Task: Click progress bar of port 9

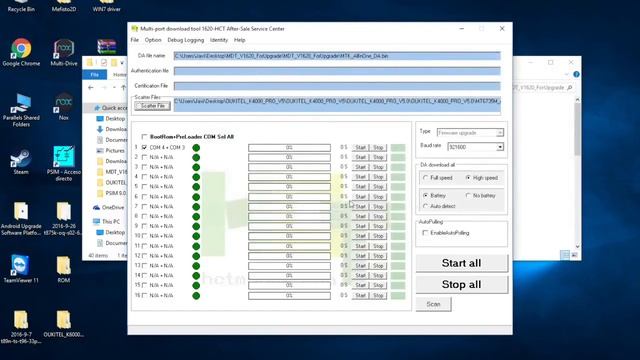Action: [x=289, y=226]
